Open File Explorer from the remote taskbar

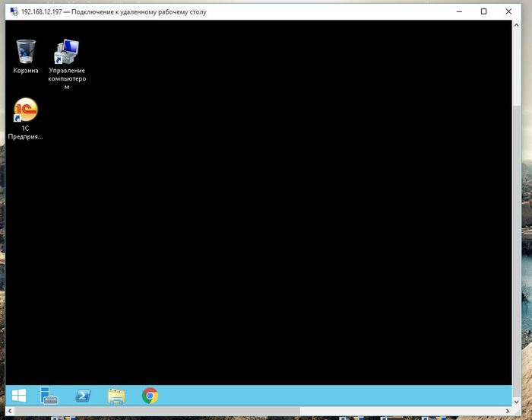[116, 396]
